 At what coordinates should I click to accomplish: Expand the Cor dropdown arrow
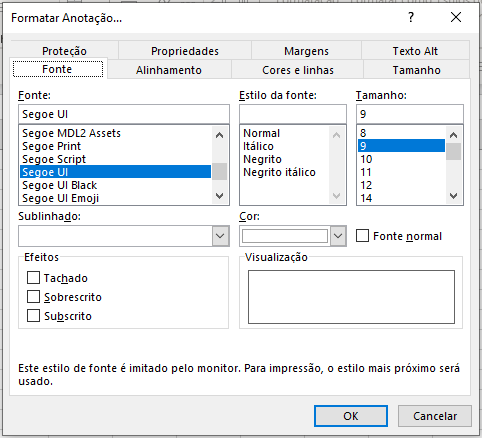338,236
